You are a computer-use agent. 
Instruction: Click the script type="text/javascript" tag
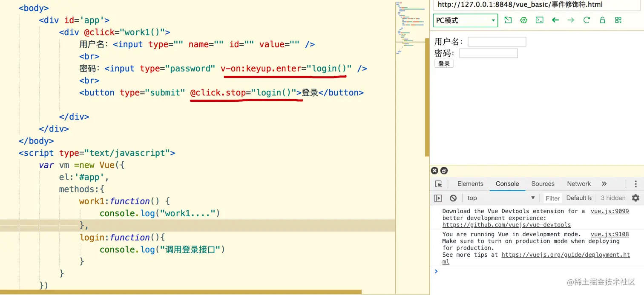tap(97, 153)
